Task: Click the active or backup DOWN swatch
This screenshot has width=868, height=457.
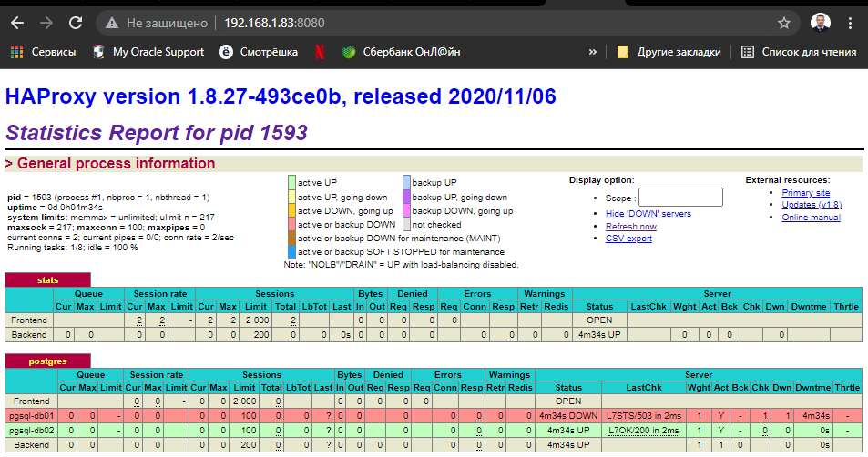Action: 291,225
